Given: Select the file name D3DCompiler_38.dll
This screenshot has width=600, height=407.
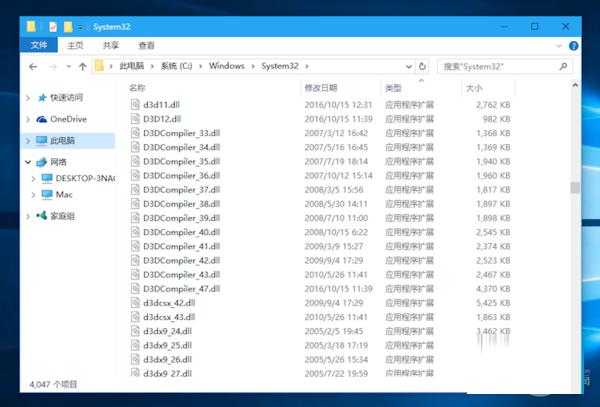Looking at the screenshot, I should point(181,204).
